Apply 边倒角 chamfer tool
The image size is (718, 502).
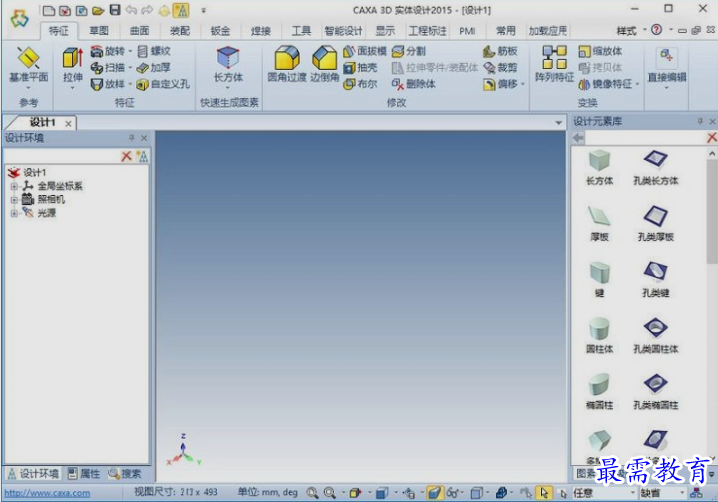325,64
